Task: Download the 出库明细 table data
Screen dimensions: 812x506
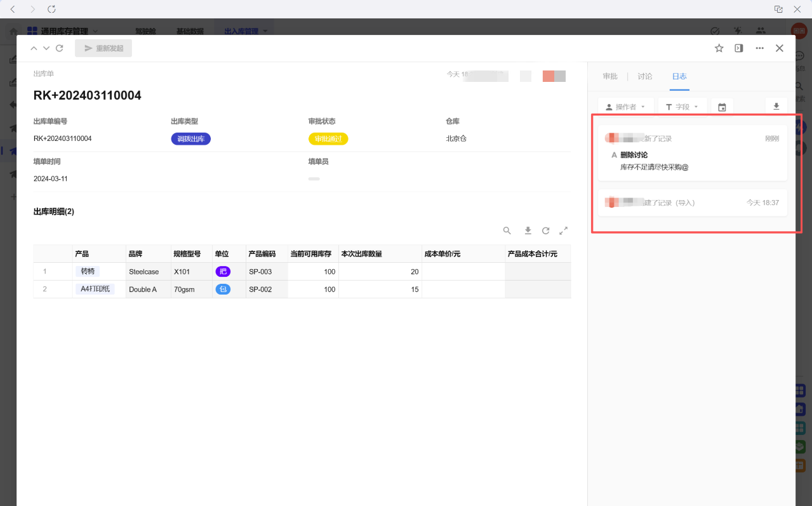Action: click(x=527, y=230)
